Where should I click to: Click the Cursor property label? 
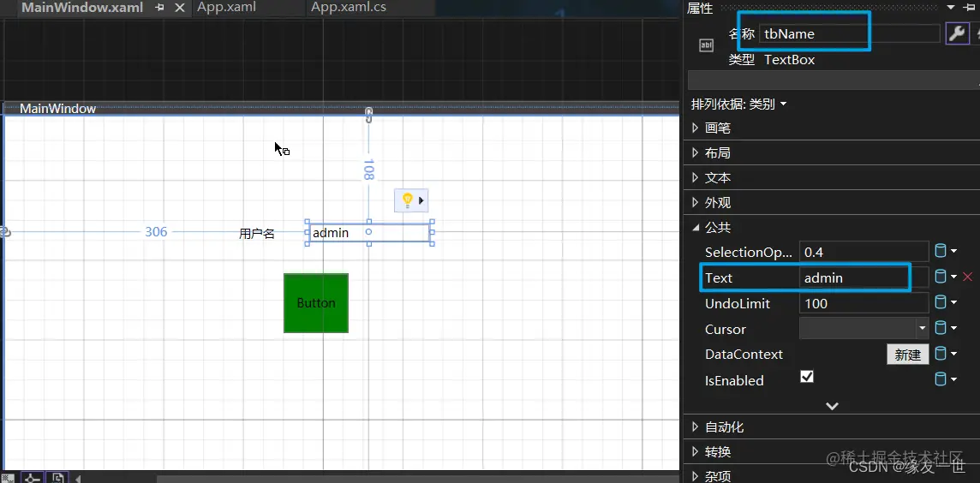pos(725,330)
